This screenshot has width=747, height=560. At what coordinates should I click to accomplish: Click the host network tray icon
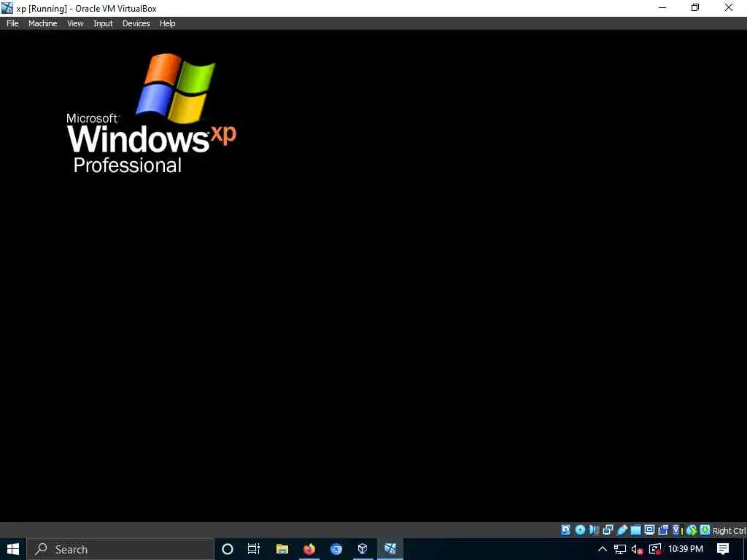coord(620,549)
